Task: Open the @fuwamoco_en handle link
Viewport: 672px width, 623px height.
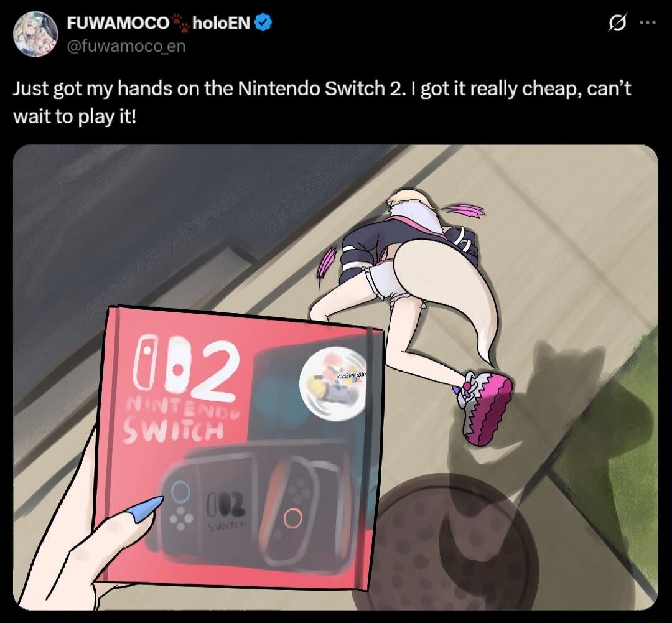Action: pos(126,46)
